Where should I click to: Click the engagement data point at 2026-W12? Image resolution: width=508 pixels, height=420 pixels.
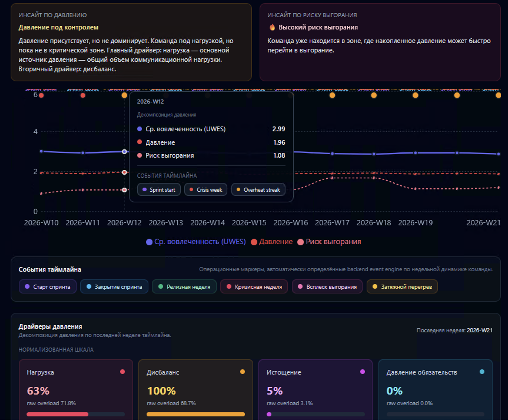(x=124, y=151)
